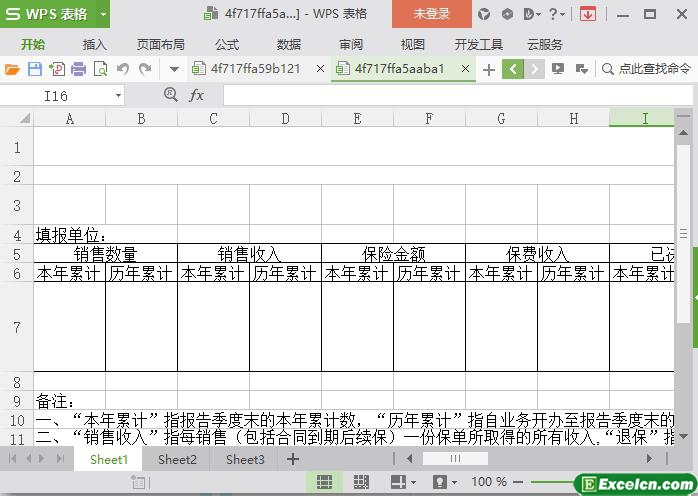Click the tab list icon beside the monitor icon
This screenshot has width=698, height=496.
581,69
